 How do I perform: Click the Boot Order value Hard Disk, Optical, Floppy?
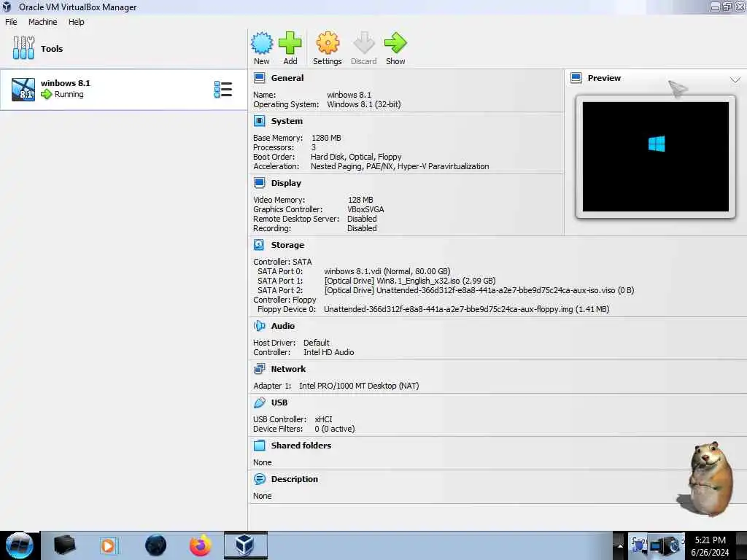coord(356,157)
